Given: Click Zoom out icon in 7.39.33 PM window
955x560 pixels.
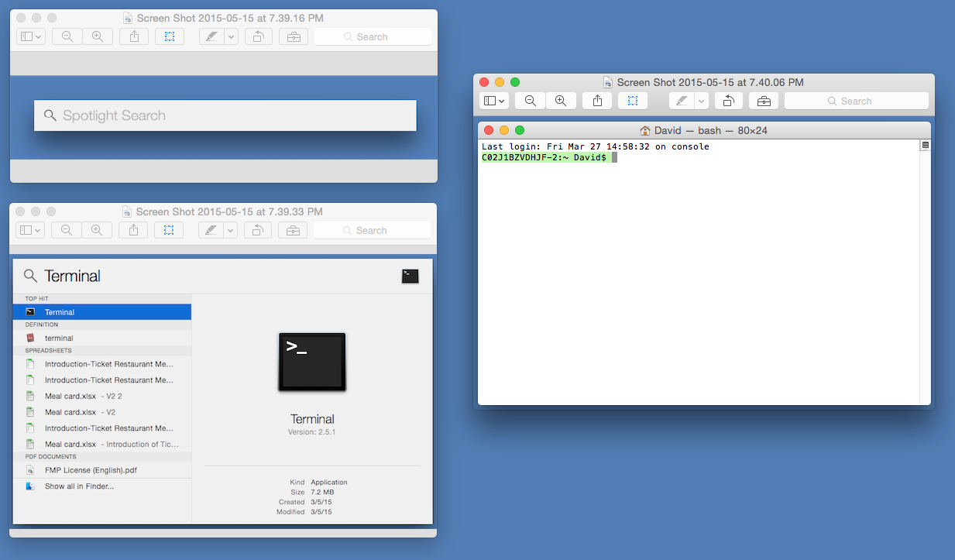Looking at the screenshot, I should coord(67,230).
